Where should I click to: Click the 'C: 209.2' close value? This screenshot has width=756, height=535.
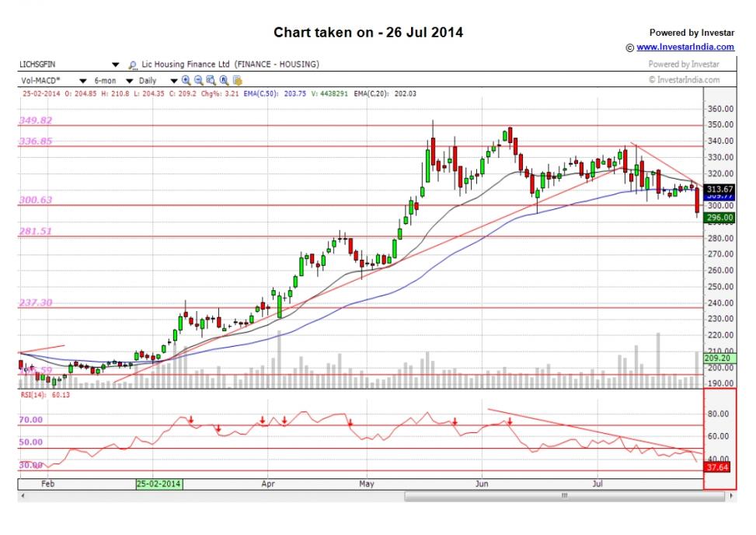183,93
